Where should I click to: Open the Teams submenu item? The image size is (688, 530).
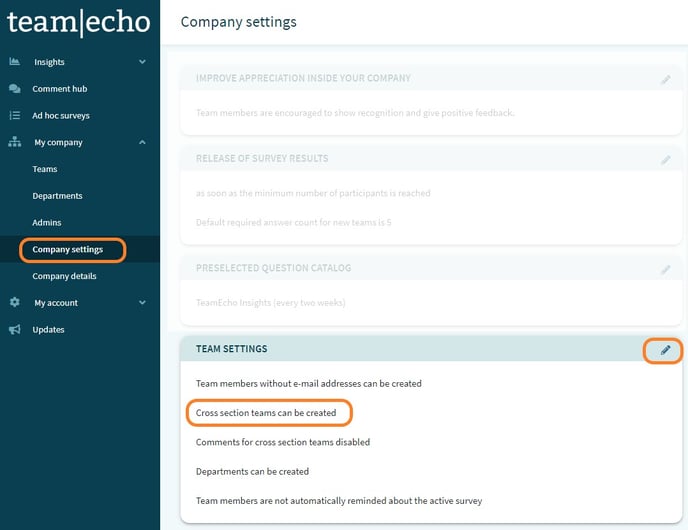45,170
